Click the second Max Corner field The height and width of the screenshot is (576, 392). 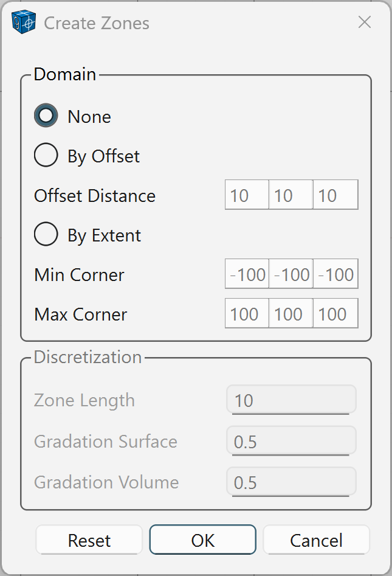(291, 314)
